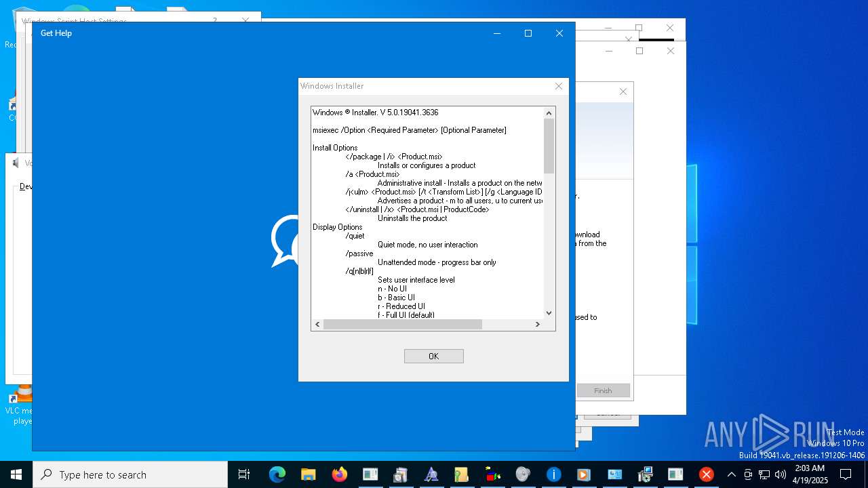868x488 pixels.
Task: Close the Get Help window
Action: pyautogui.click(x=559, y=33)
